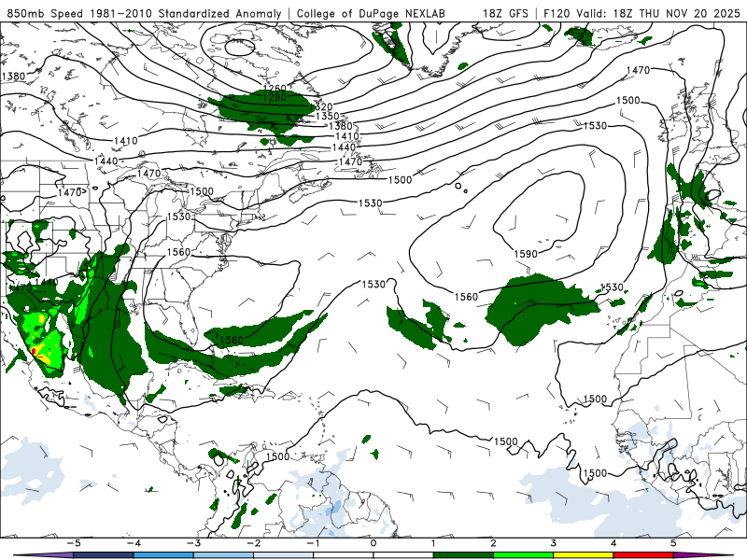Click the colorbar tick label "5"
747x560 pixels.
pos(673,543)
